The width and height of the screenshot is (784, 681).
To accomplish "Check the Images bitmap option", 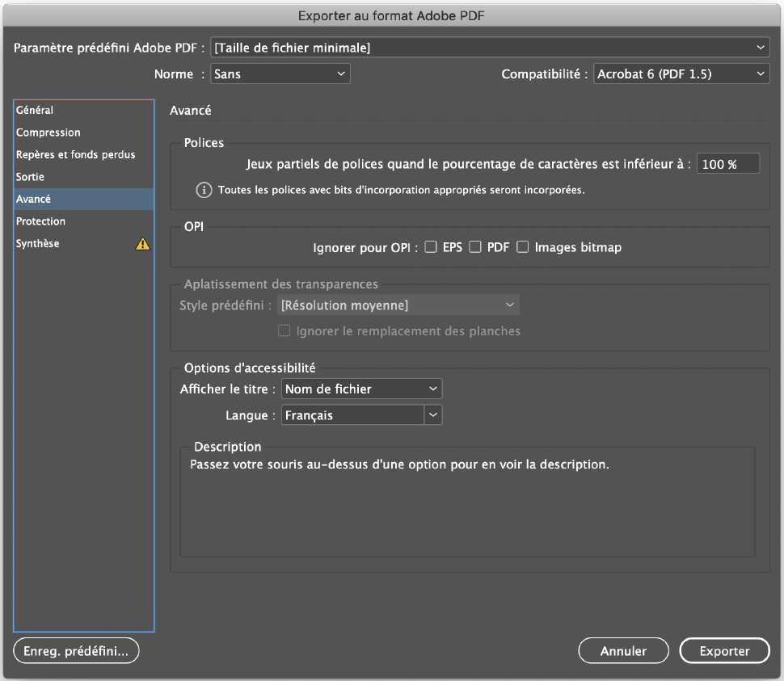I will [x=522, y=247].
